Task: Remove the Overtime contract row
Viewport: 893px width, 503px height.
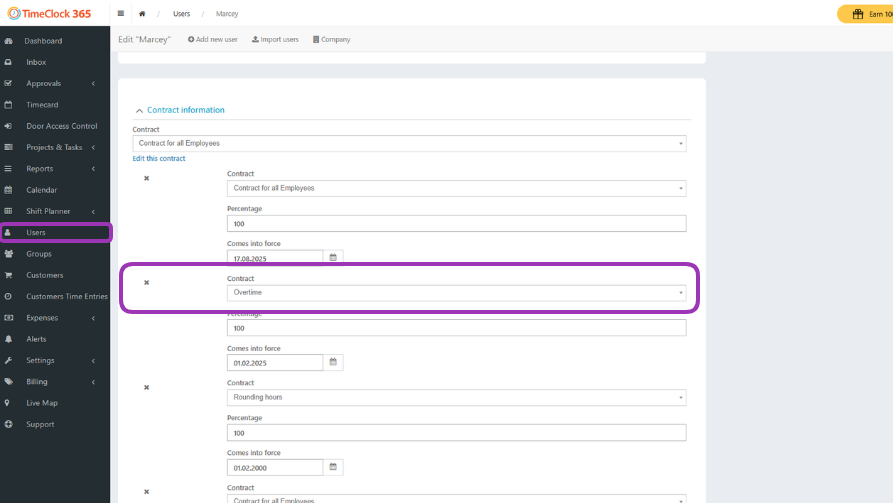Action: tap(147, 283)
